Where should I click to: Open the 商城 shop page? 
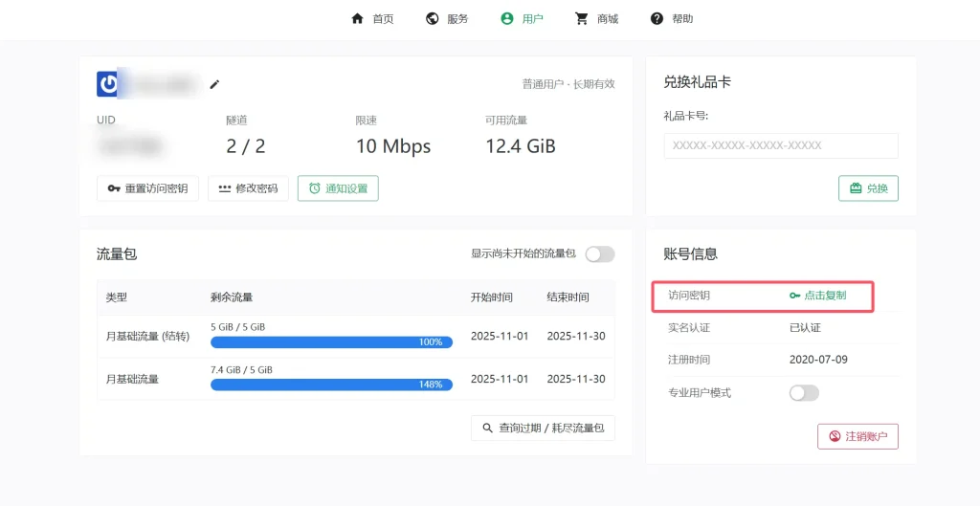tap(596, 18)
